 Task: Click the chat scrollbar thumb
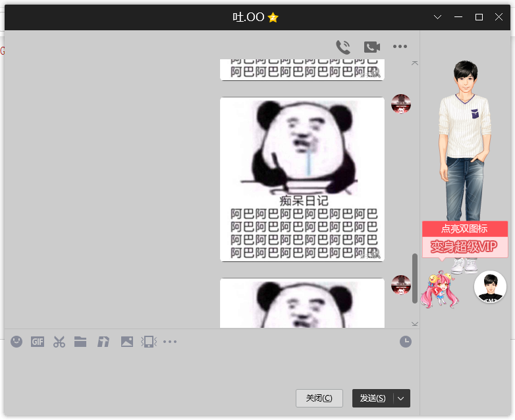[415, 278]
